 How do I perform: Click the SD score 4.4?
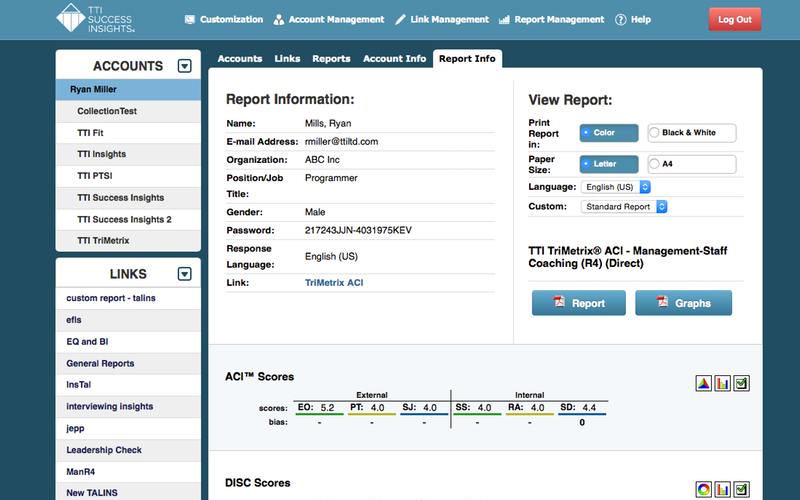589,408
